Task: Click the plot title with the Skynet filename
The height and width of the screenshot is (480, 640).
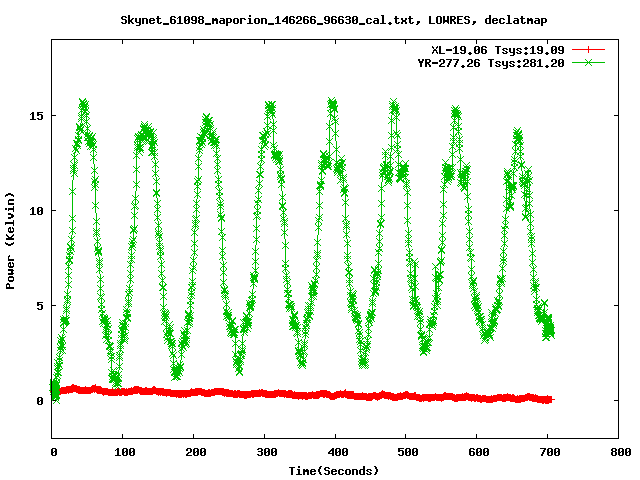Action: (334, 19)
